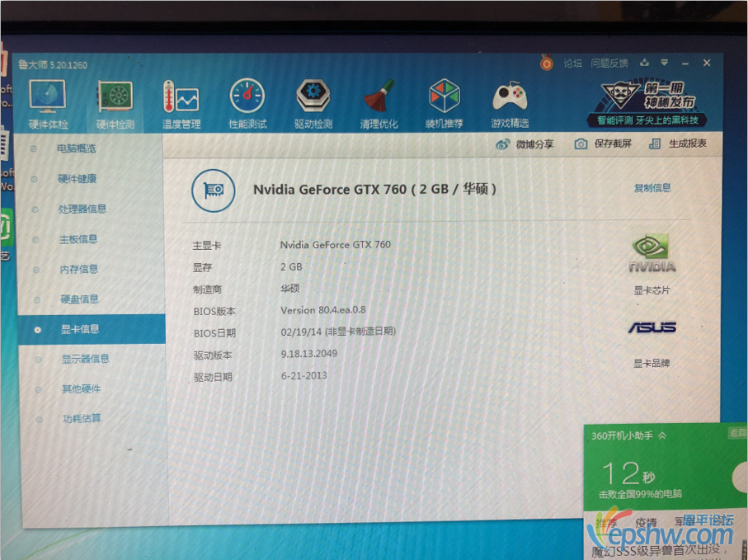Click the "鲁大师 5.20.1260" title text
Viewport: 748px width, 560px height.
point(53,65)
